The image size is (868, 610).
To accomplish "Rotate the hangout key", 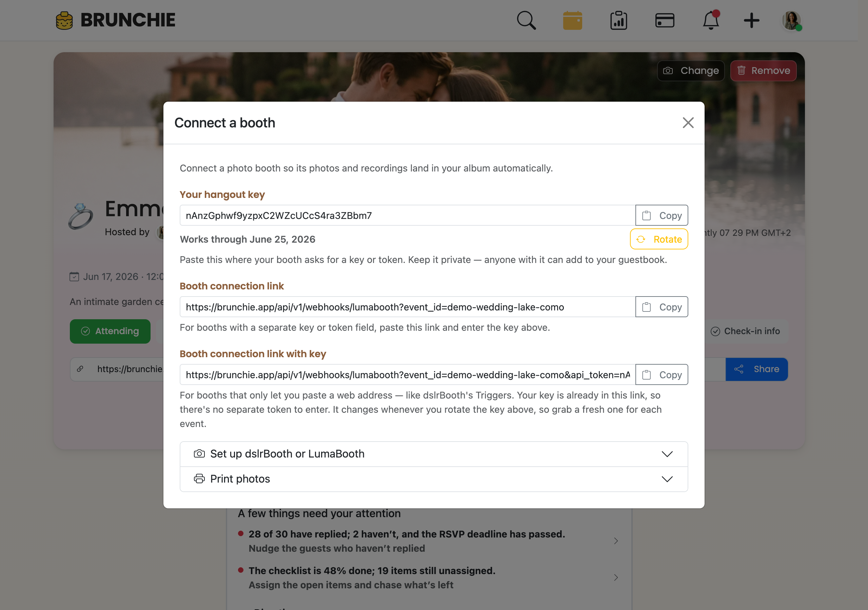I will click(659, 239).
